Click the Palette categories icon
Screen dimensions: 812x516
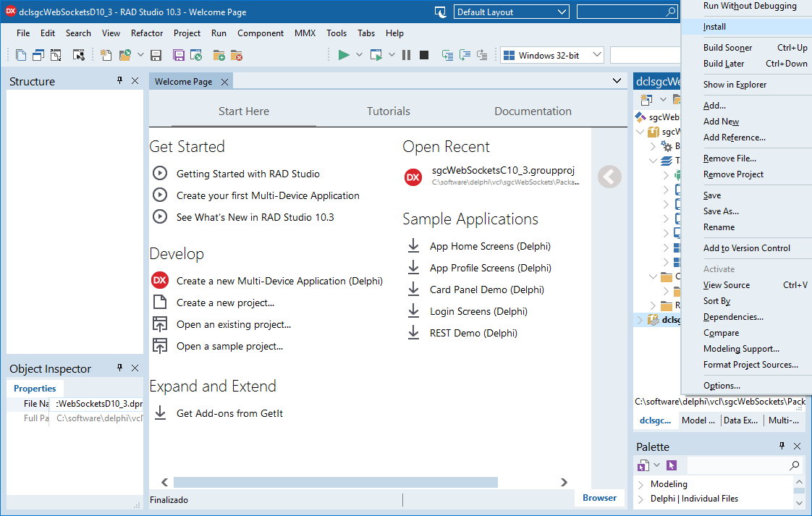(x=643, y=465)
